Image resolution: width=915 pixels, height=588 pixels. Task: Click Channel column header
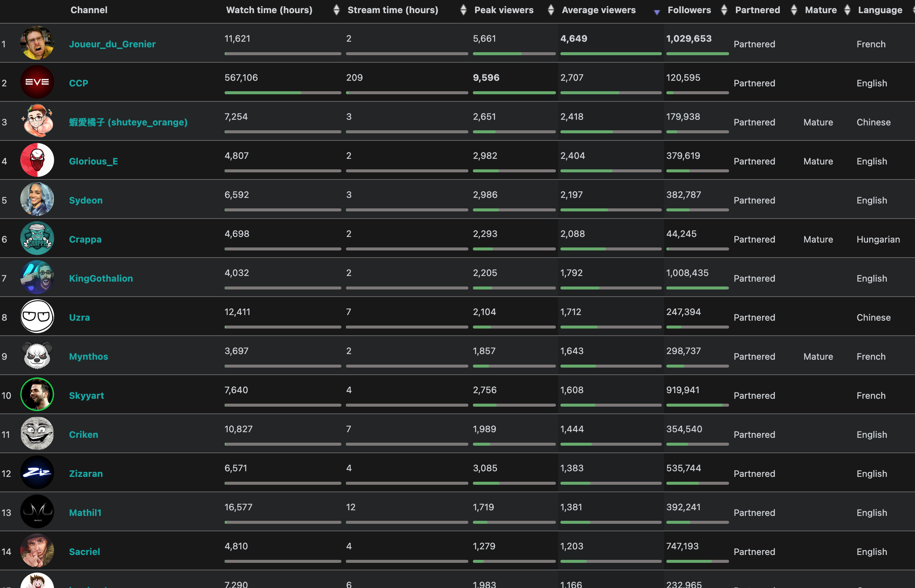[89, 10]
